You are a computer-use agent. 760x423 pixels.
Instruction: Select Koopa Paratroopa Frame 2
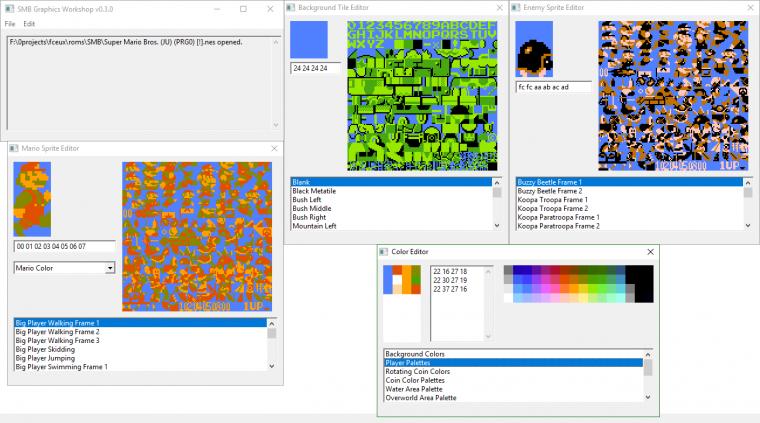[x=629, y=226]
